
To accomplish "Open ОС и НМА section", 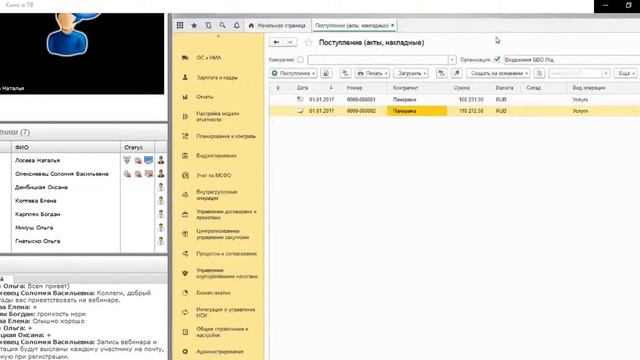I will click(208, 58).
